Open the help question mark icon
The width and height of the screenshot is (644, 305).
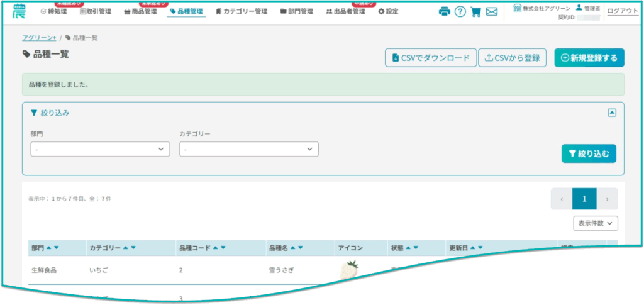pyautogui.click(x=460, y=12)
